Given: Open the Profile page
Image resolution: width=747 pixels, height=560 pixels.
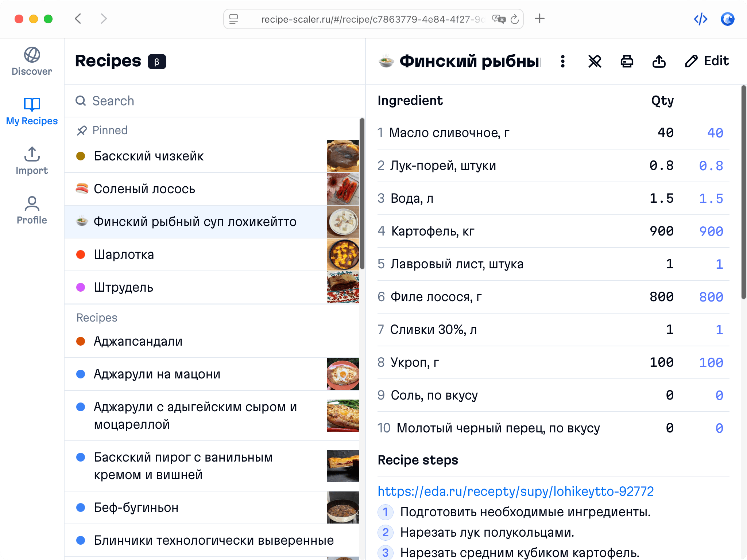Looking at the screenshot, I should [x=32, y=210].
